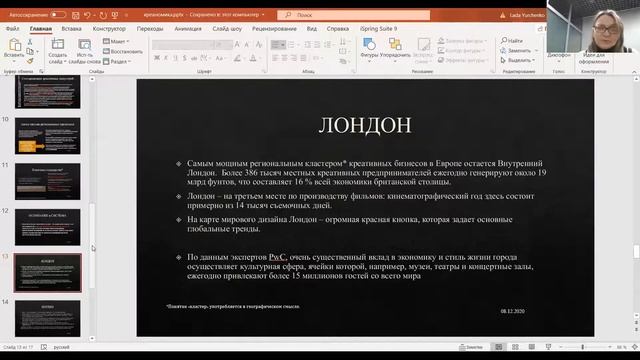Image resolution: width=640 pixels, height=360 pixels.
Task: Open the Упорядочить arrange menu
Action: 395,49
